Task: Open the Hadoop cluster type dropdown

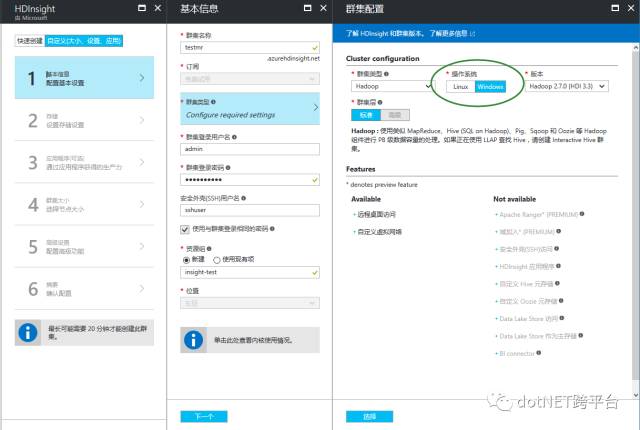Action: point(392,86)
